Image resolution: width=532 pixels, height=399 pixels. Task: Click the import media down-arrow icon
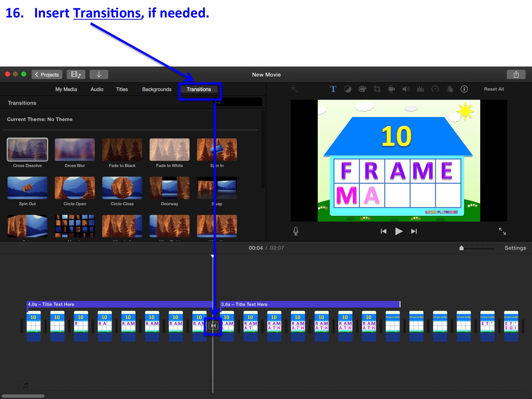[x=99, y=75]
